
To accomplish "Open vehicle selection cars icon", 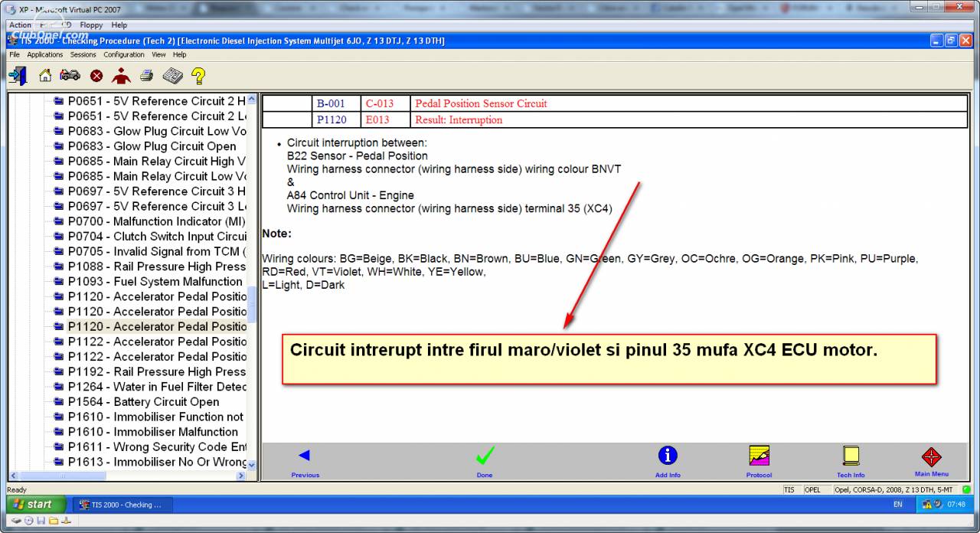I will (70, 76).
